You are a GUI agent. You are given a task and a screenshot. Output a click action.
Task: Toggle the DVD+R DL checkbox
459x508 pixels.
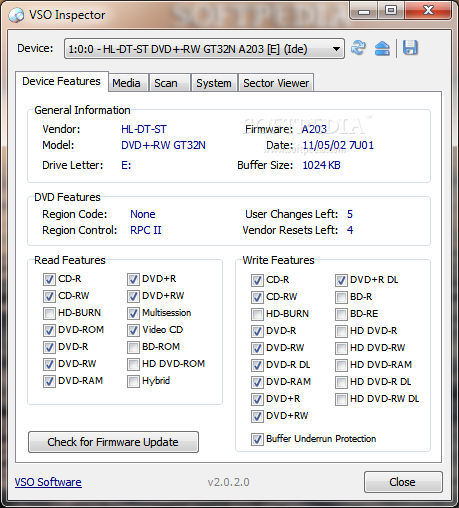pos(341,280)
